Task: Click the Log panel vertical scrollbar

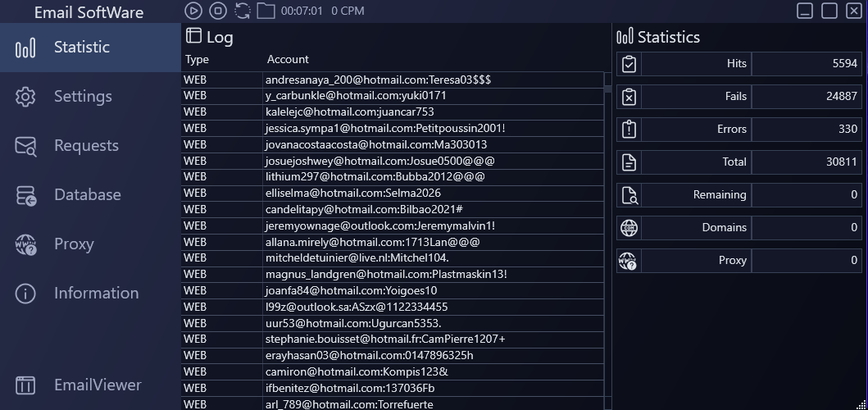Action: click(607, 246)
